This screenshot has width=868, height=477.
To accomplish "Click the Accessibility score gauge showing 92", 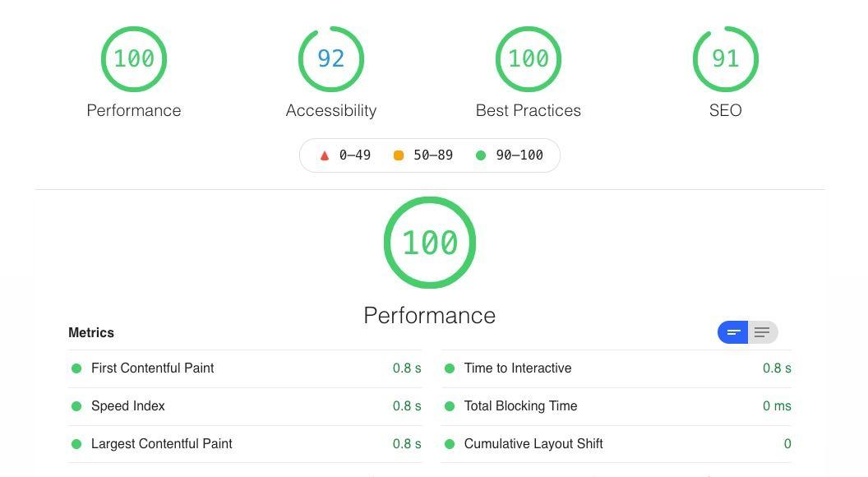I will coord(331,58).
